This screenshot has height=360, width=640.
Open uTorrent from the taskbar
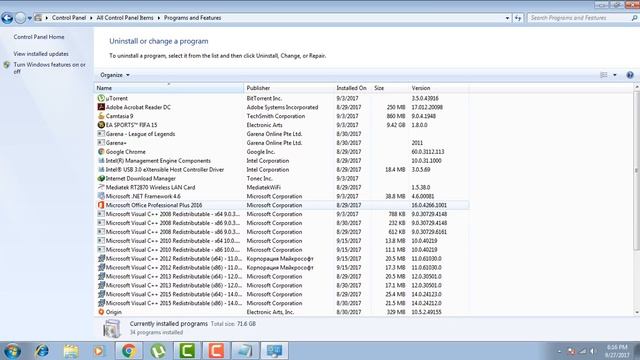point(158,351)
